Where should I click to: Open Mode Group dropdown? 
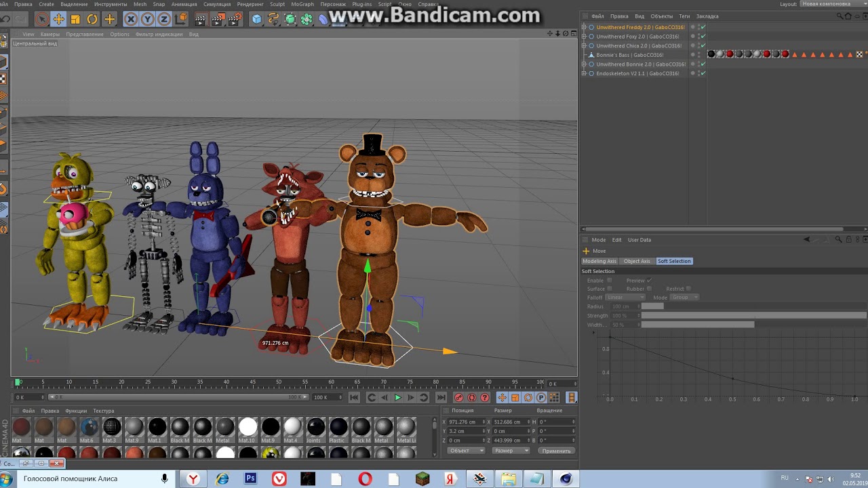(684, 298)
